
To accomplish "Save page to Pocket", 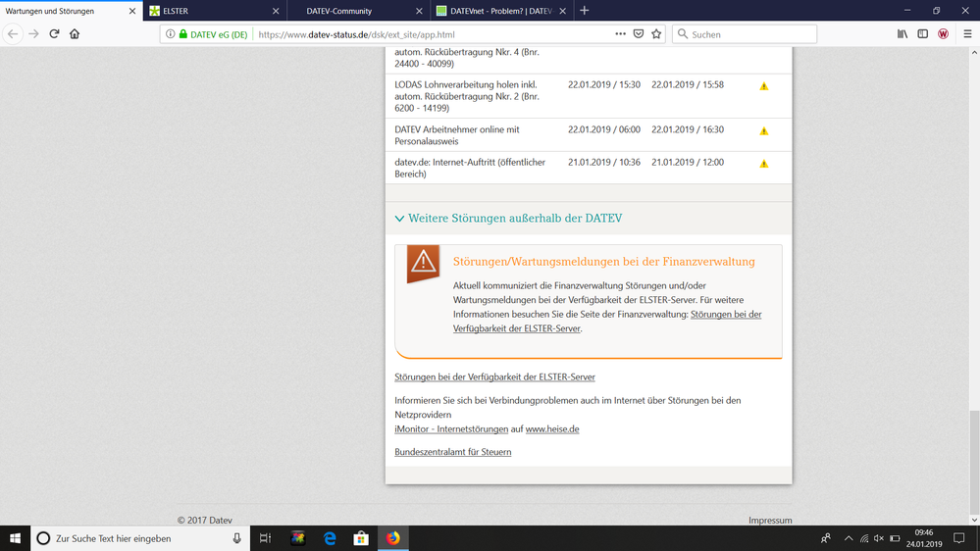I will pos(638,33).
